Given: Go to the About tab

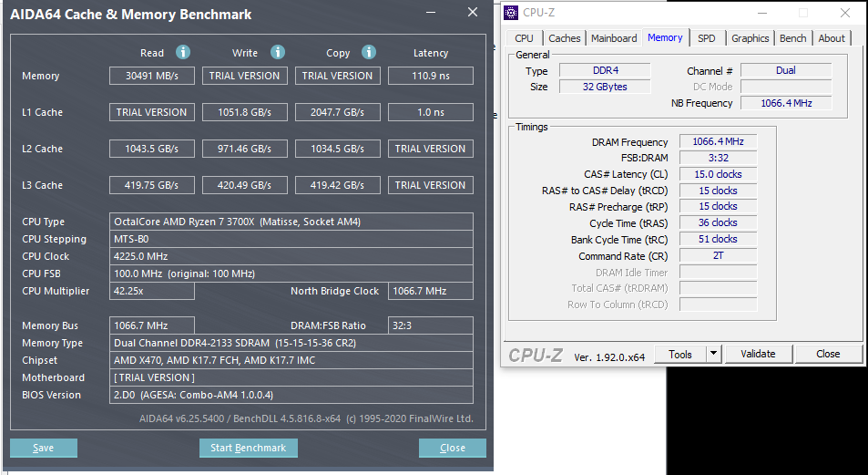Looking at the screenshot, I should click(x=832, y=38).
